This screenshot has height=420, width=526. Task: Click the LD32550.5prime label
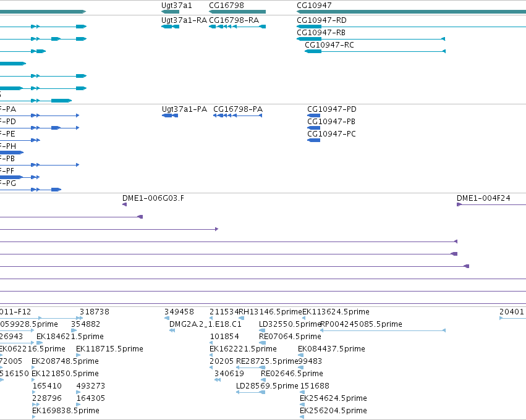tap(289, 324)
